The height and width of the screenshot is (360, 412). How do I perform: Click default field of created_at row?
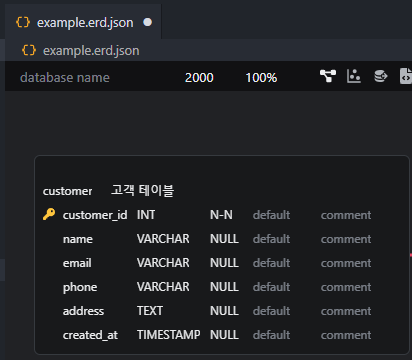tap(271, 335)
